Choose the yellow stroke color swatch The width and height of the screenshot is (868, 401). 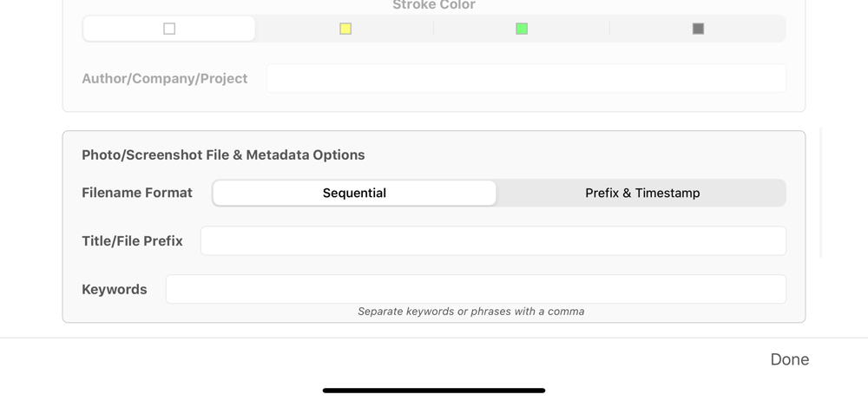point(345,29)
